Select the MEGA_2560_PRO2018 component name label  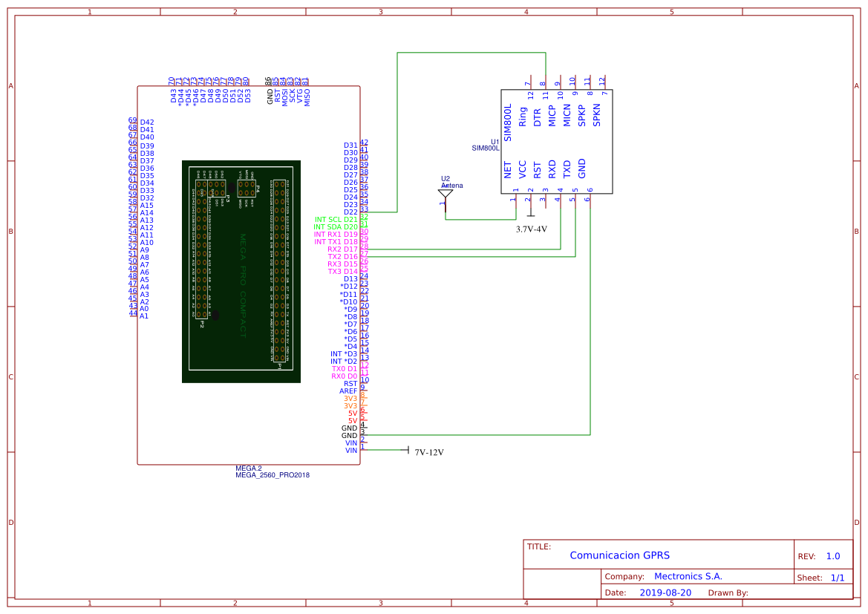(x=273, y=475)
